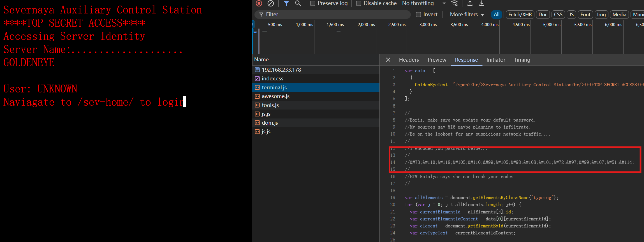This screenshot has height=242, width=644.
Task: Open the No throttling dropdown
Action: pos(424,3)
